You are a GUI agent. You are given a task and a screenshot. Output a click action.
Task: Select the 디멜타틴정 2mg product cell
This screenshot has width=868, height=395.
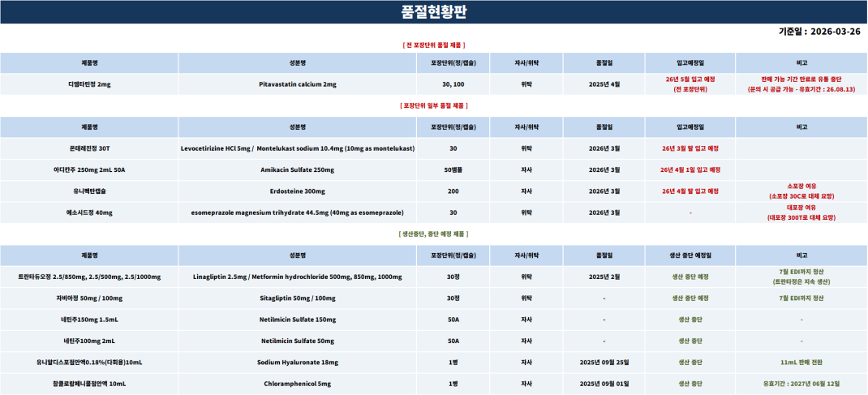pyautogui.click(x=89, y=84)
